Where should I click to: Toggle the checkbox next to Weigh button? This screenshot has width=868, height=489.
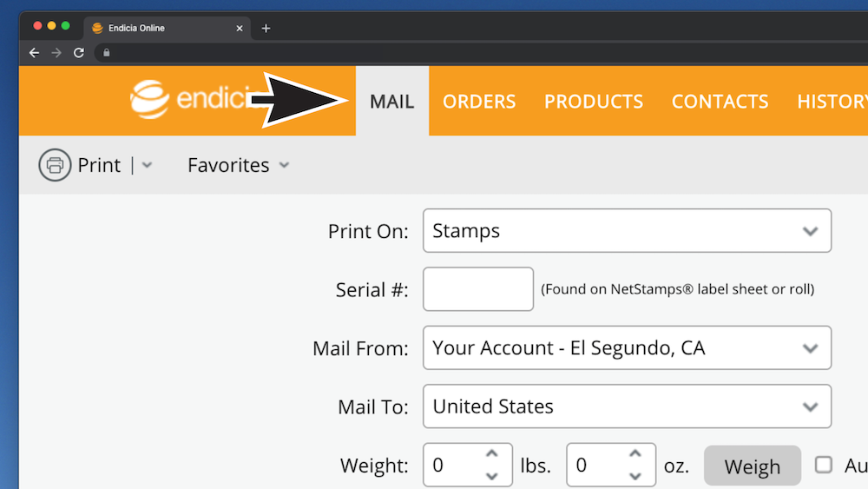823,465
